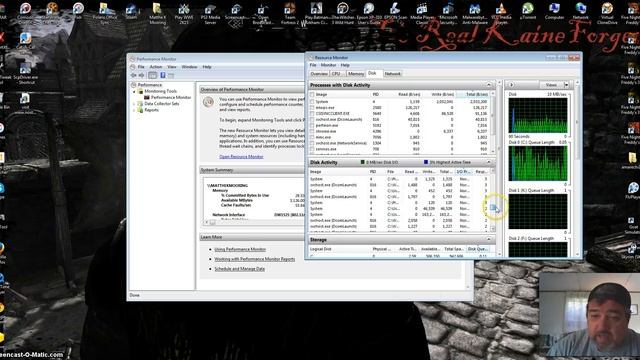Open the Steam desktop shortcut

[131, 12]
